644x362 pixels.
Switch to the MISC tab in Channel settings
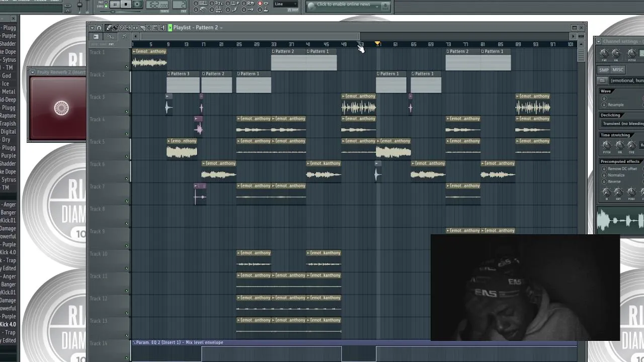click(x=618, y=70)
